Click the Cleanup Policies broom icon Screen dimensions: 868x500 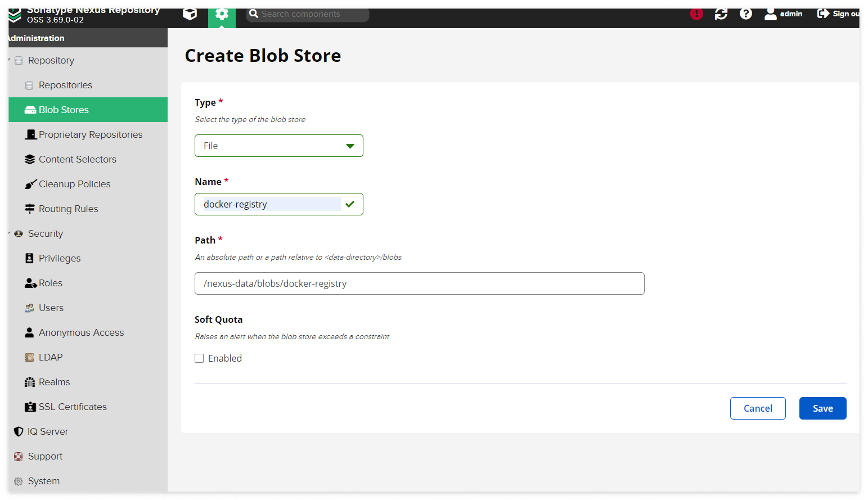(x=30, y=184)
